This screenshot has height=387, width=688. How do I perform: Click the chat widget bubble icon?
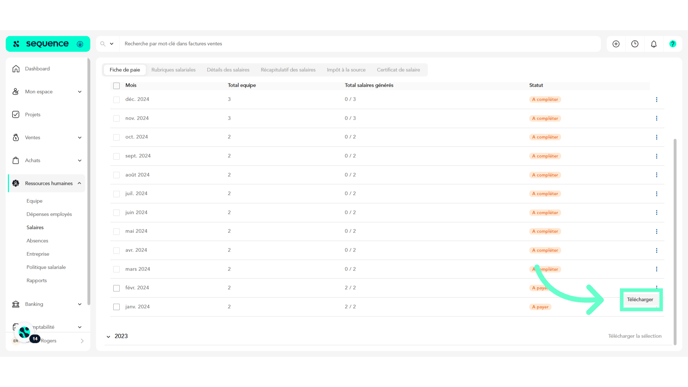[x=25, y=333]
